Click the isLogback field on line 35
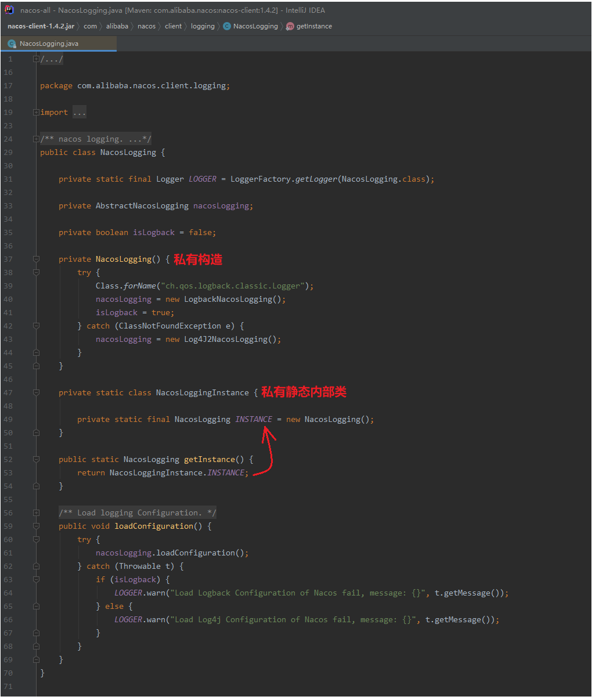 pyautogui.click(x=154, y=233)
